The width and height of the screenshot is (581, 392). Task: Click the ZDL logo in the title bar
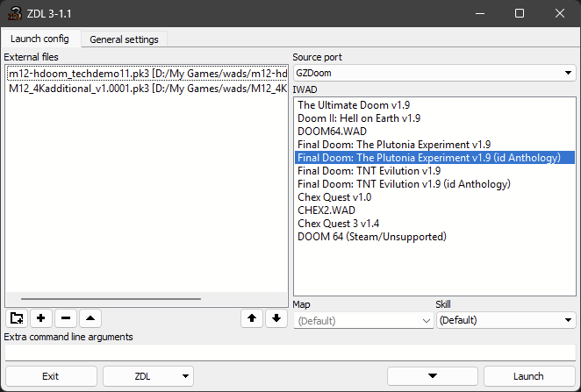click(x=15, y=14)
